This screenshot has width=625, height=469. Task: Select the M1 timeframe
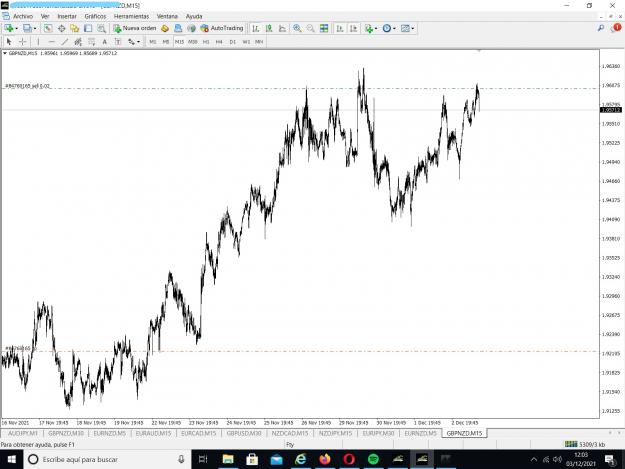coord(153,42)
